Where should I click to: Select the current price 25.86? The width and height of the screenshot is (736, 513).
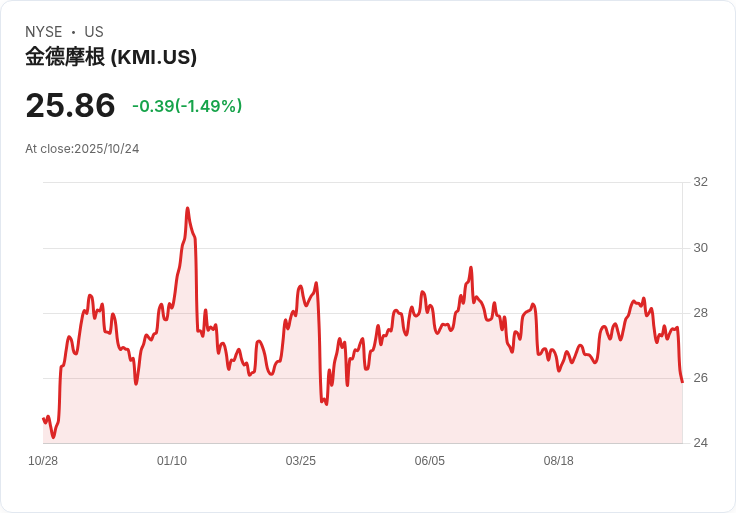click(70, 105)
